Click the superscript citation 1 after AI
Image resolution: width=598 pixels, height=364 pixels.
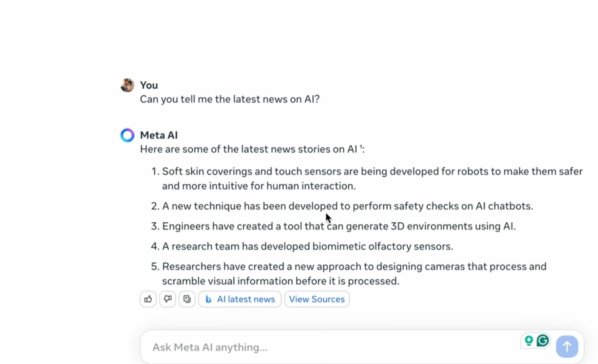point(361,147)
